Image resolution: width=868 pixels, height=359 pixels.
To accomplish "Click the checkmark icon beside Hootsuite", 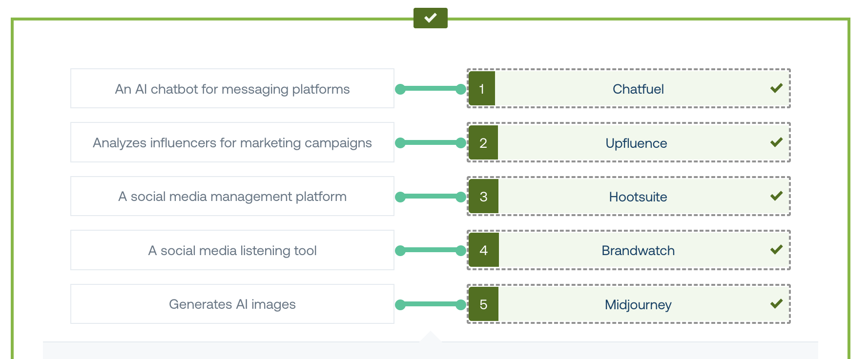I will 776,196.
